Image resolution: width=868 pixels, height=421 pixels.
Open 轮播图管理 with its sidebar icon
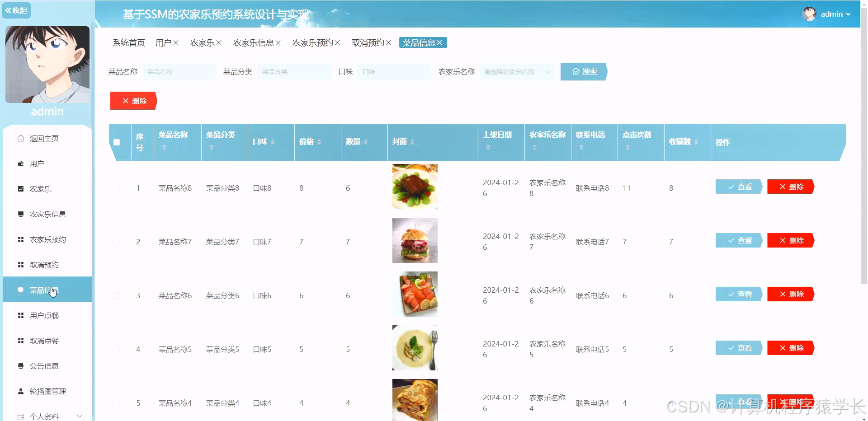pyautogui.click(x=20, y=391)
